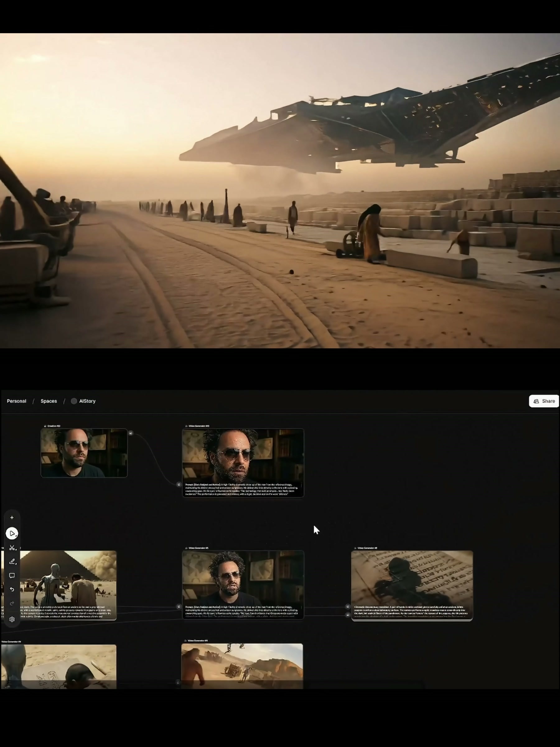
Task: Select the desert canyon node thumbnail at the bottom
Action: pyautogui.click(x=242, y=666)
